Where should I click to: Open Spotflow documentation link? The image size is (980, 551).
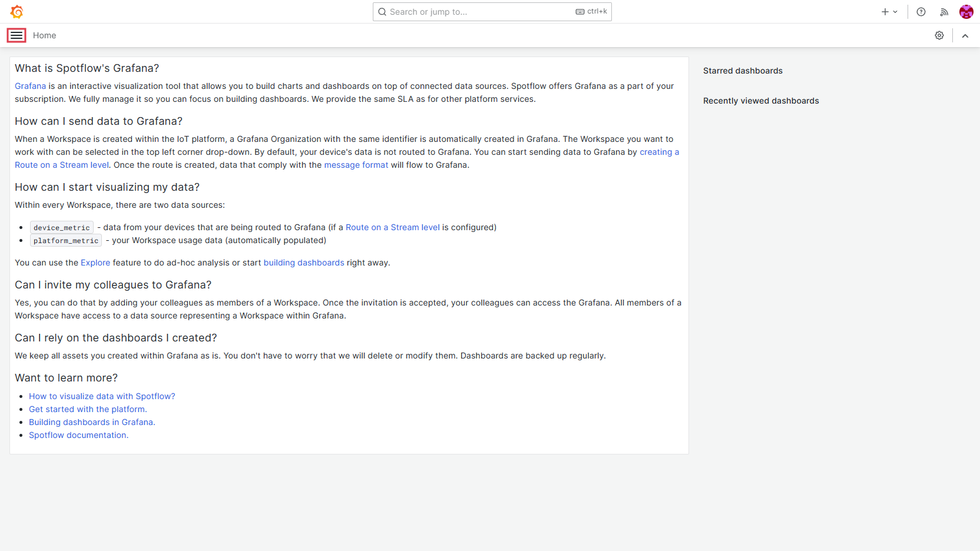(x=78, y=435)
